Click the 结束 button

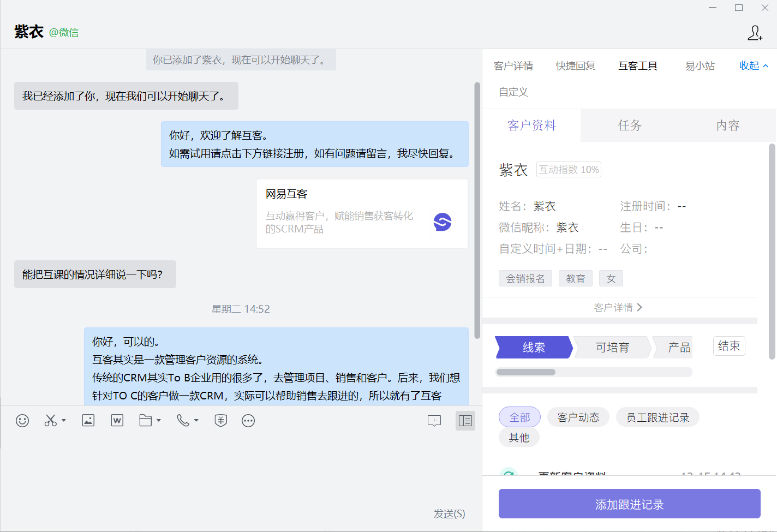(x=729, y=346)
